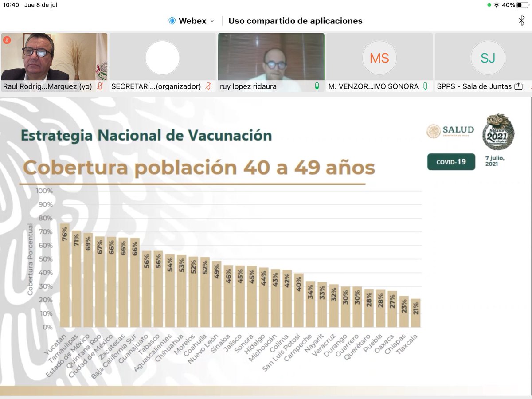Expand the participant strip with the right-edge arrow
This screenshot has height=399, width=532.
529,86
